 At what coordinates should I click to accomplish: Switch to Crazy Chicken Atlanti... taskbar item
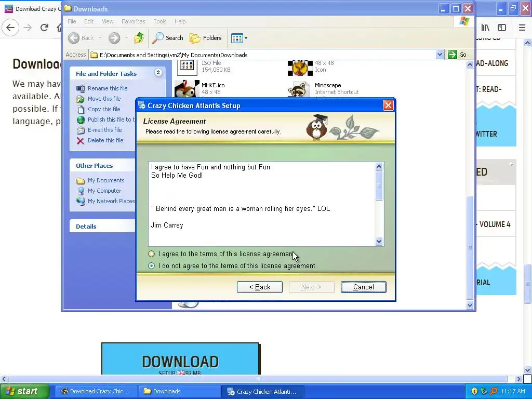(262, 392)
